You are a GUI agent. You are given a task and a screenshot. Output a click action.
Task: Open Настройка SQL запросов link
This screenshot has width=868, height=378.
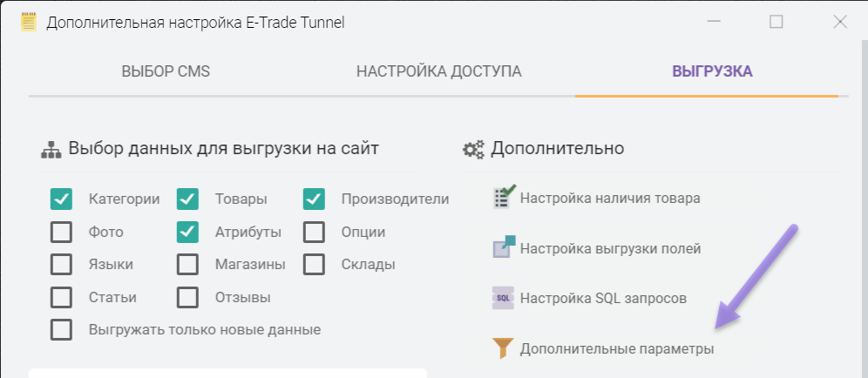603,299
